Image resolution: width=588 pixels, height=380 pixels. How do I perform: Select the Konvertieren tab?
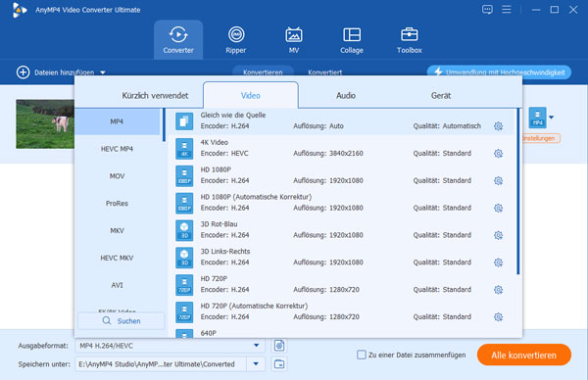click(263, 71)
